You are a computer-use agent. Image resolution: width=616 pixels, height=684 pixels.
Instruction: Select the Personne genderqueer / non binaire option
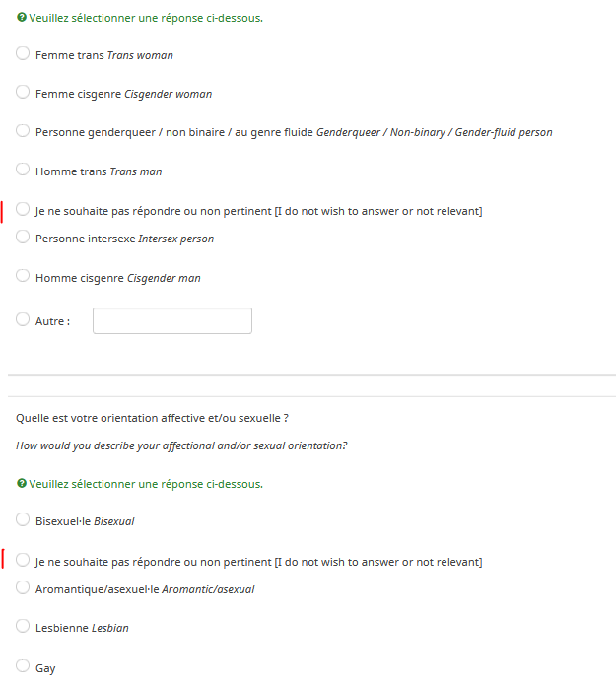[x=23, y=131]
